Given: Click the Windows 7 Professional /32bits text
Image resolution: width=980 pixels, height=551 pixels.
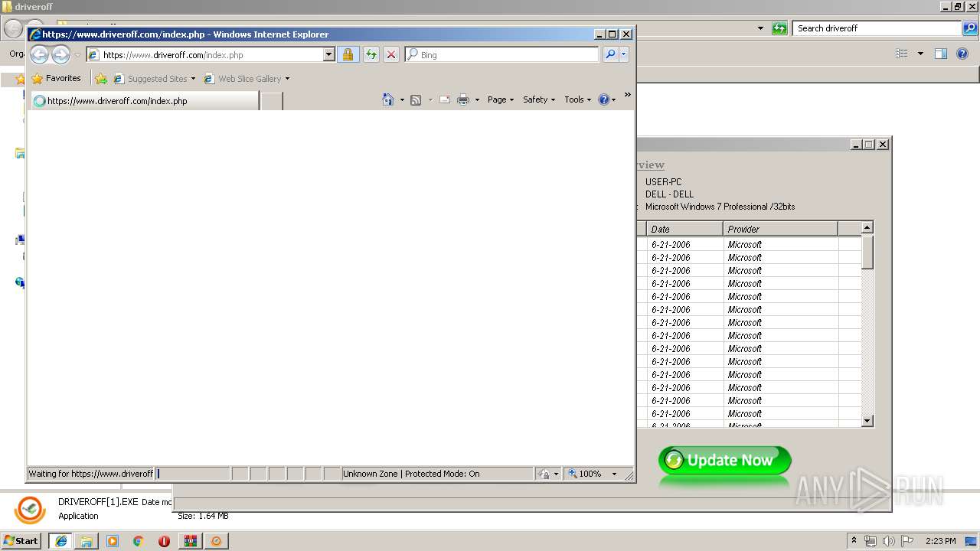Looking at the screenshot, I should tap(720, 207).
